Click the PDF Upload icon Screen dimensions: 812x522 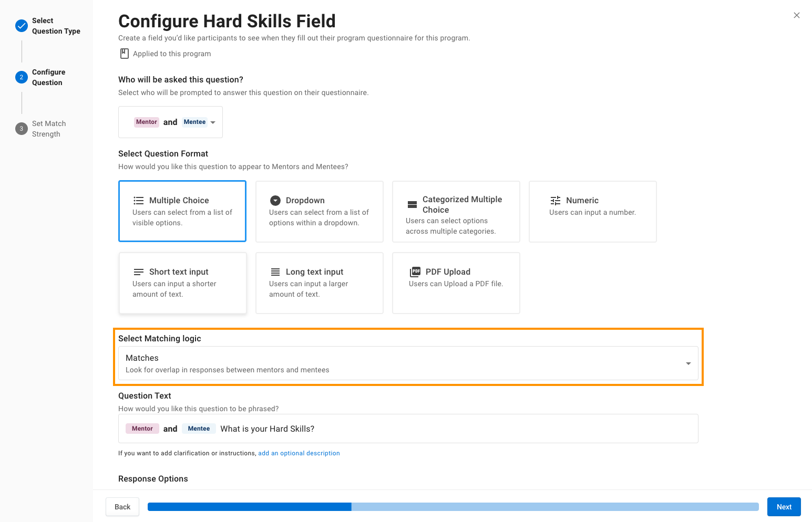point(415,272)
